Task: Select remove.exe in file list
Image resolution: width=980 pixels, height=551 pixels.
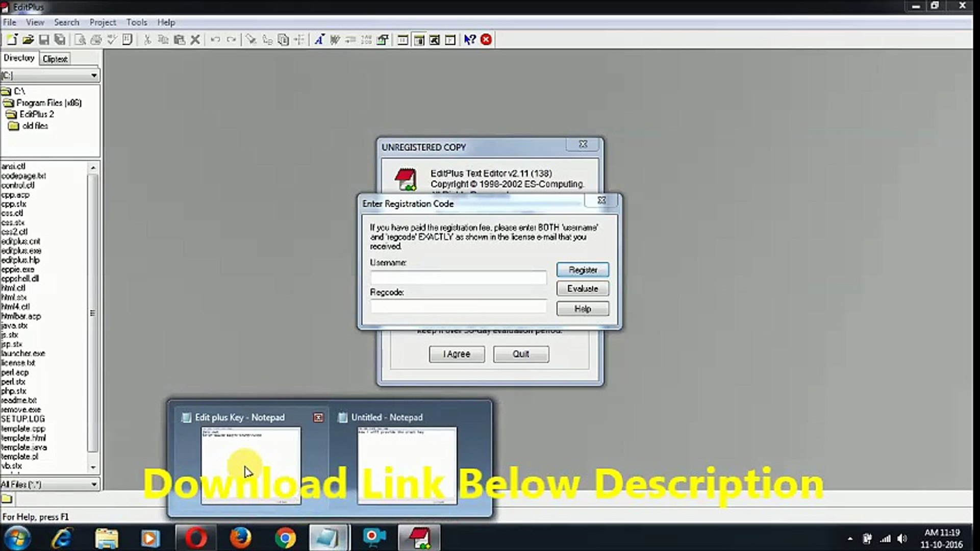Action: click(21, 410)
